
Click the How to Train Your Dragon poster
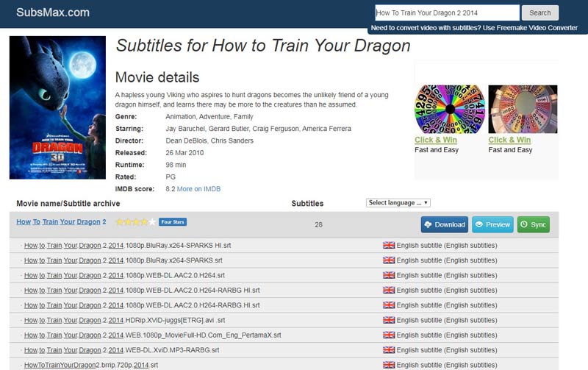pyautogui.click(x=57, y=107)
